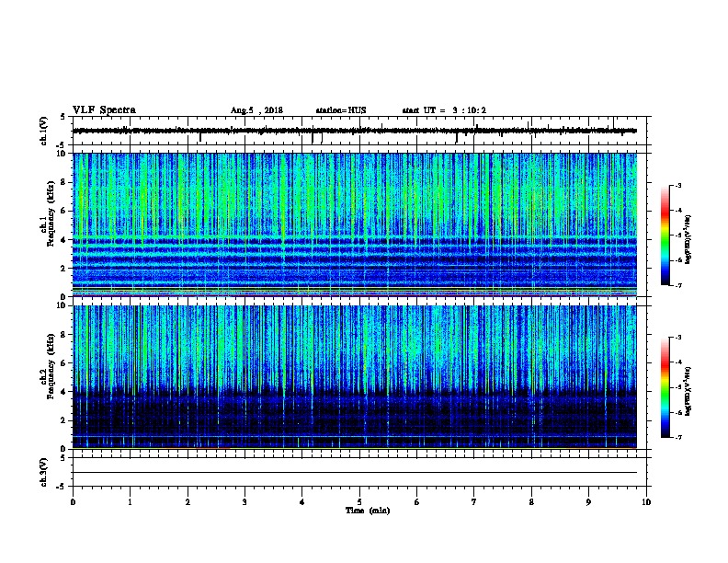Click inside the ch.1 spectrogram panel
This screenshot has height=563, width=728.
tap(355, 224)
